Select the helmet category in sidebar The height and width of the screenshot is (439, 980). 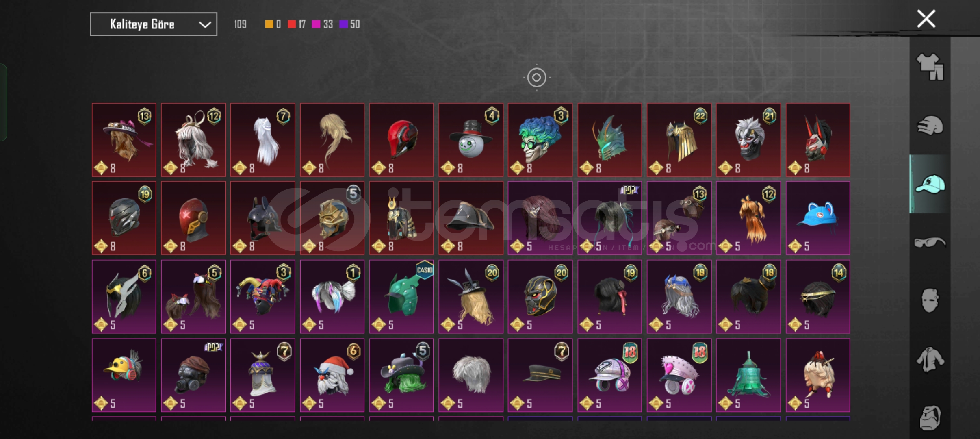click(x=930, y=125)
